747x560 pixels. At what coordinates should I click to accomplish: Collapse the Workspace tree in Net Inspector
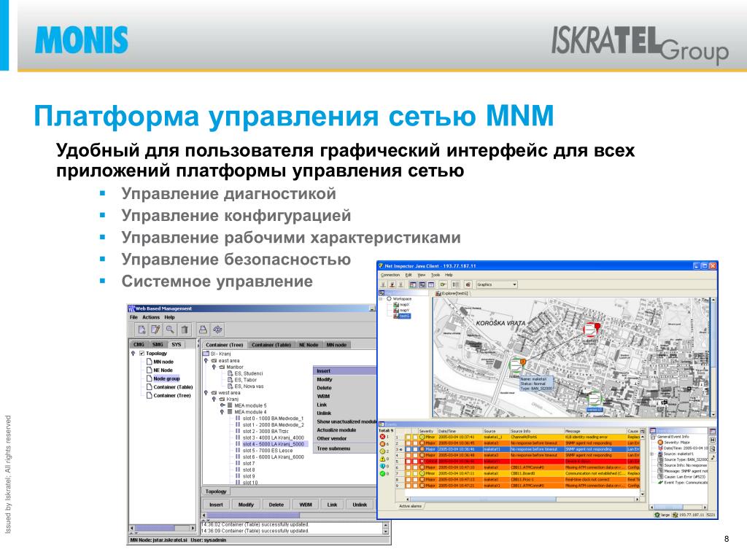pos(382,298)
